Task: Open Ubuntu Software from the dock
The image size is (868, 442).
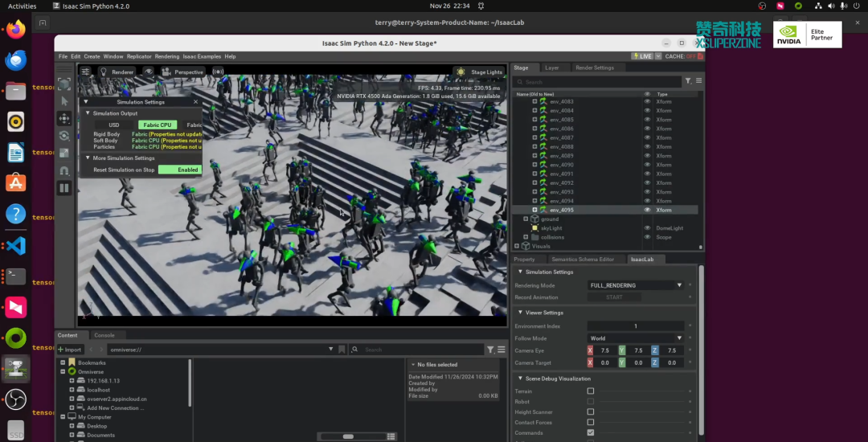Action: (x=15, y=182)
